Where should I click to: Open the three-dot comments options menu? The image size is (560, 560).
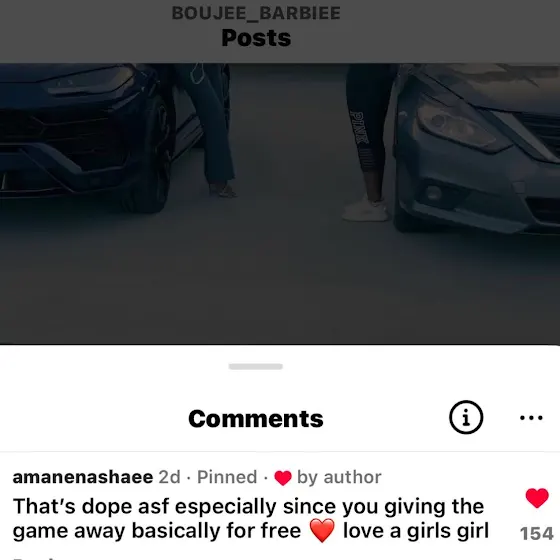[x=531, y=418]
